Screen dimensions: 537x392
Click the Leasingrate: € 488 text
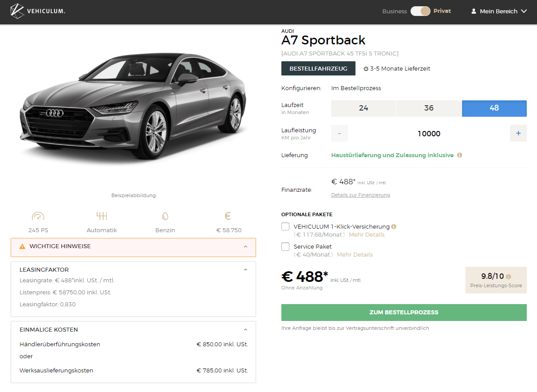pyautogui.click(x=67, y=281)
